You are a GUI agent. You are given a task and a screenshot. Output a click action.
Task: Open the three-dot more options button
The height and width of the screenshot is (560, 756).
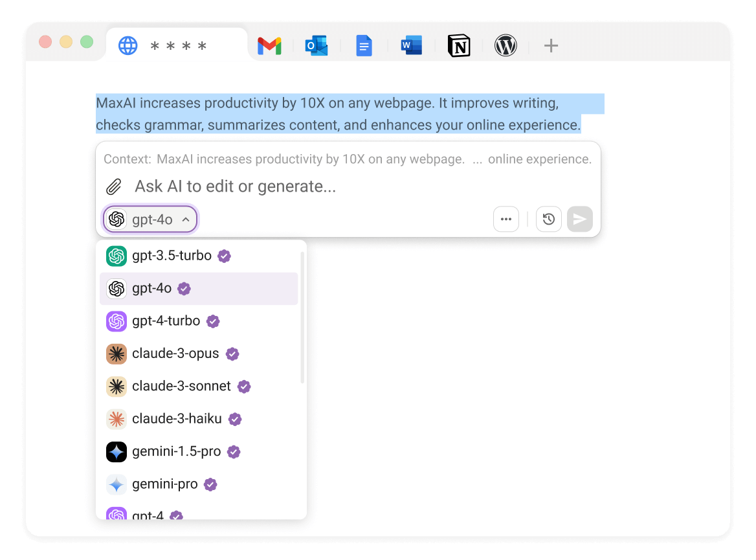506,219
